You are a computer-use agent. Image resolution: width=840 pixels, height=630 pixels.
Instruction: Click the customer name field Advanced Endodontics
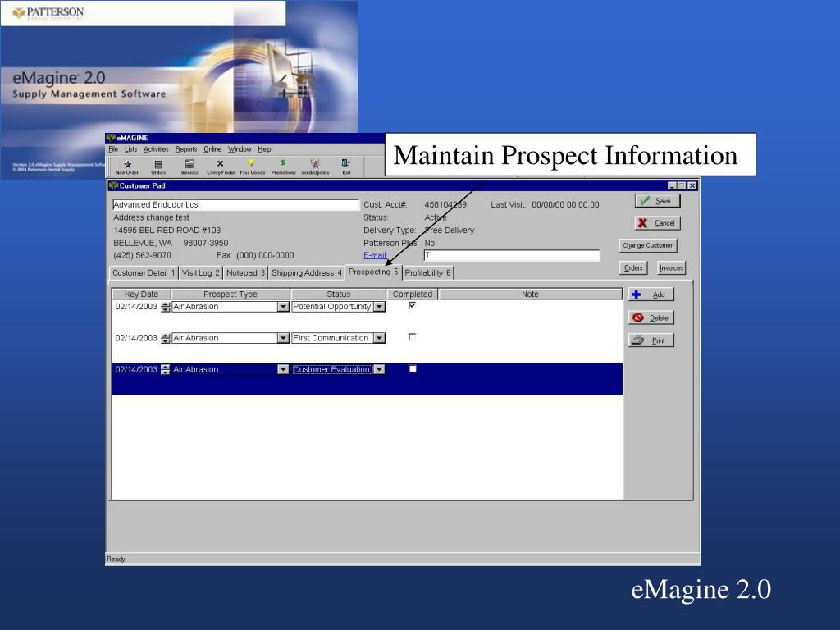pos(235,204)
